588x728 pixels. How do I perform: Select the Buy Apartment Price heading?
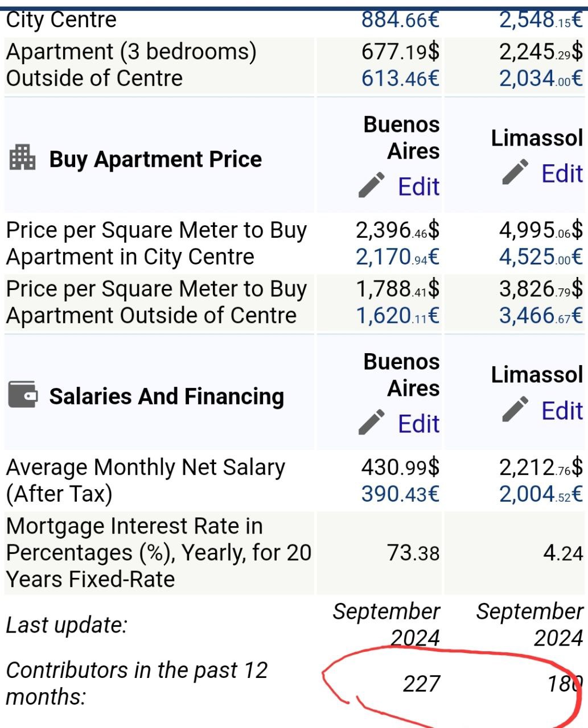[155, 159]
